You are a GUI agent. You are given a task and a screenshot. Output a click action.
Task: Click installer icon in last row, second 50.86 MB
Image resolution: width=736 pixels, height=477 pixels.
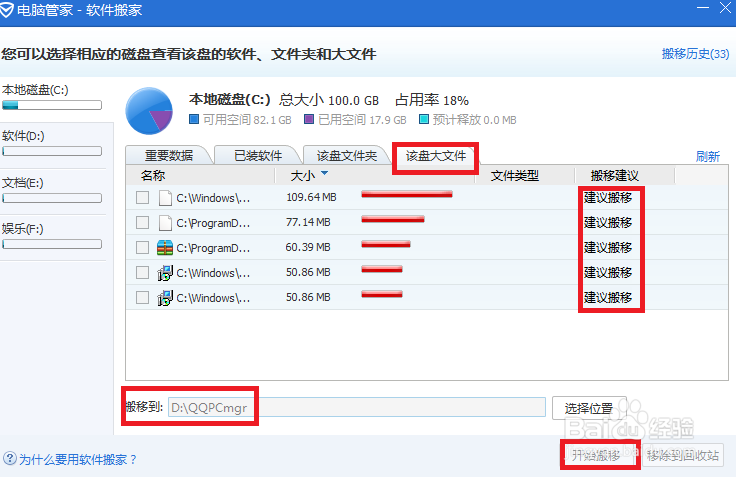[x=165, y=298]
